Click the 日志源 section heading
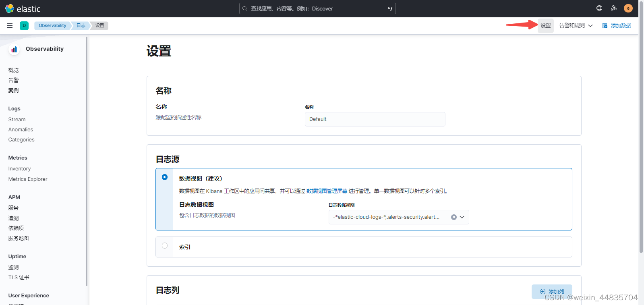Viewport: 644px width, 305px height. click(x=168, y=159)
